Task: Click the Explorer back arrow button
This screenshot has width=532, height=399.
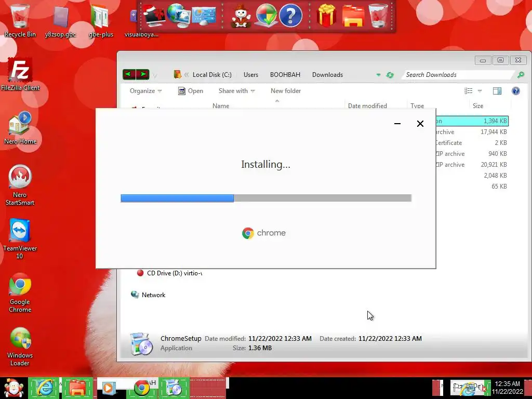Action: (129, 74)
